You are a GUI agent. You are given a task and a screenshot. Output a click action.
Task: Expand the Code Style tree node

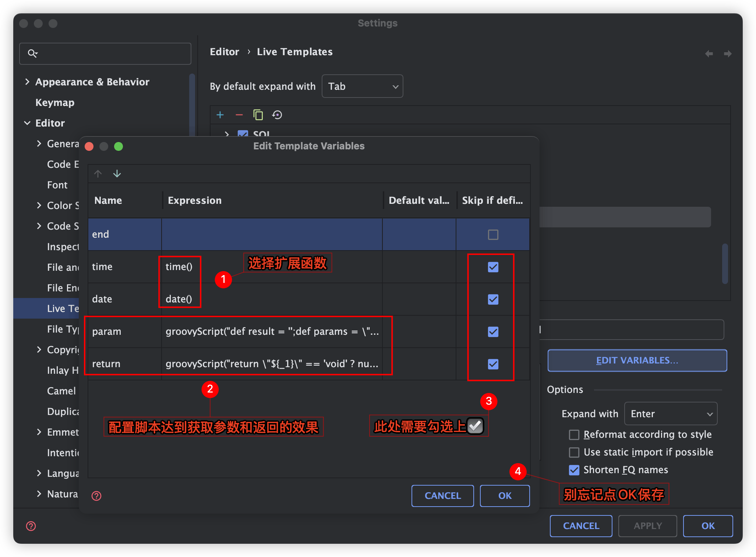click(x=39, y=226)
